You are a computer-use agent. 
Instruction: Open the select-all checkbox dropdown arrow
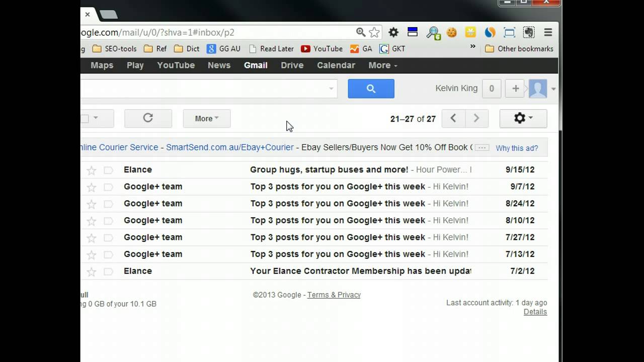click(x=95, y=118)
